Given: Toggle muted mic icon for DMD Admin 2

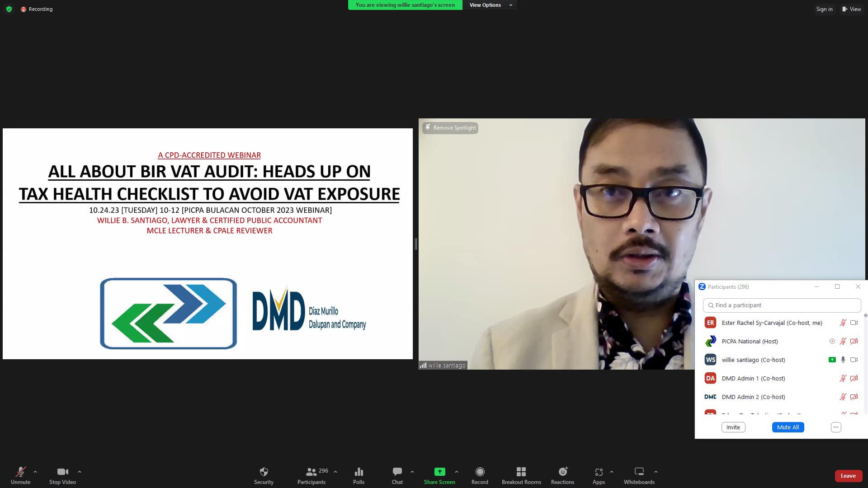Looking at the screenshot, I should click(x=843, y=397).
